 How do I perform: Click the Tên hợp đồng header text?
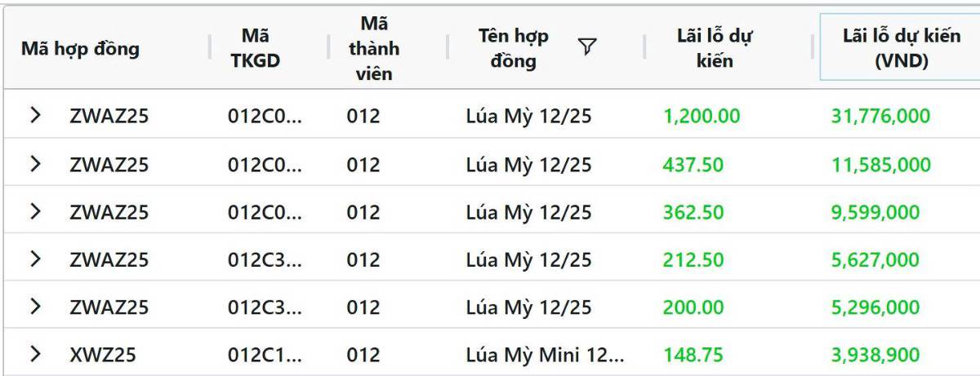click(514, 48)
